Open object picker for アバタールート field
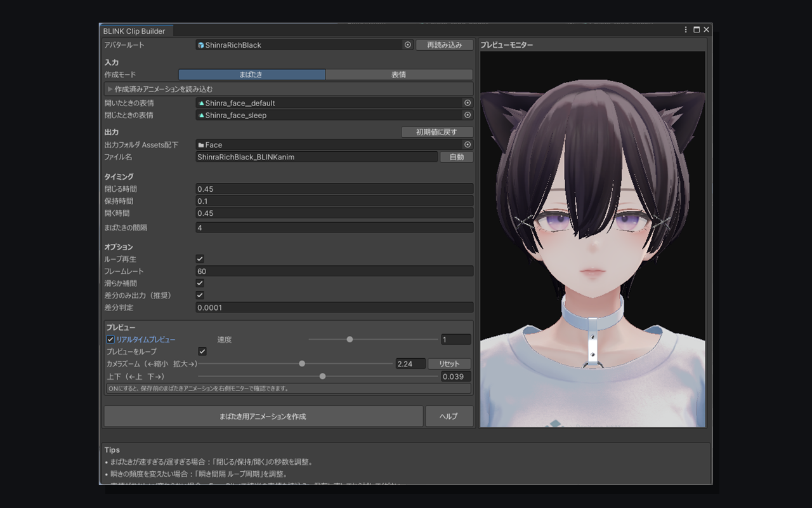This screenshot has height=508, width=812. click(x=408, y=45)
